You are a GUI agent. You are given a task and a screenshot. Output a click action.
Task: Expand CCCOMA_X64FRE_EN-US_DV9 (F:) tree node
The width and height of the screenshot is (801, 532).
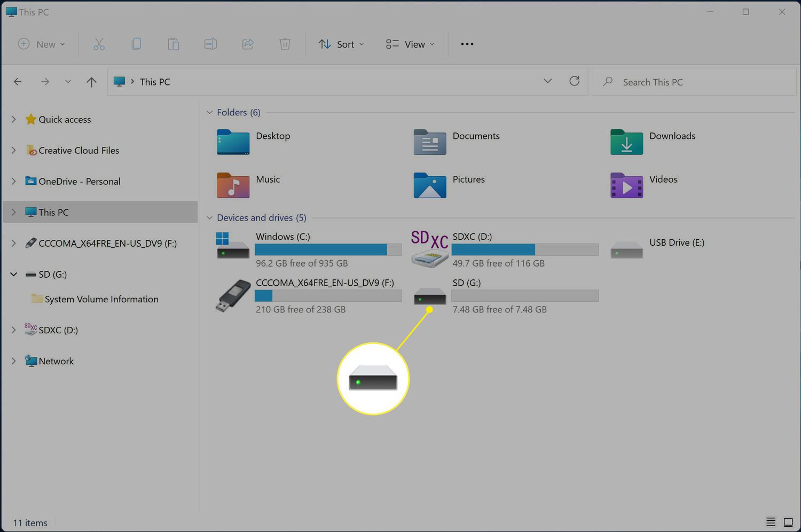click(13, 243)
